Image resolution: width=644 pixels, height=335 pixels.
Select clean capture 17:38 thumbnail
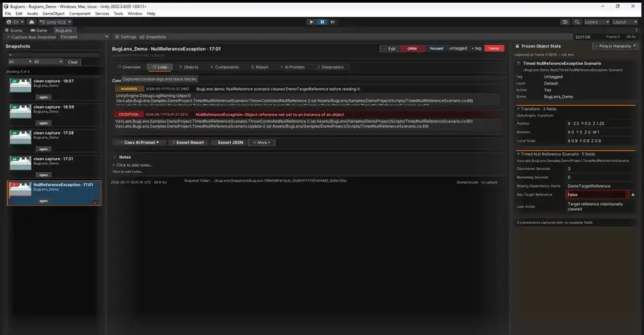21,137
